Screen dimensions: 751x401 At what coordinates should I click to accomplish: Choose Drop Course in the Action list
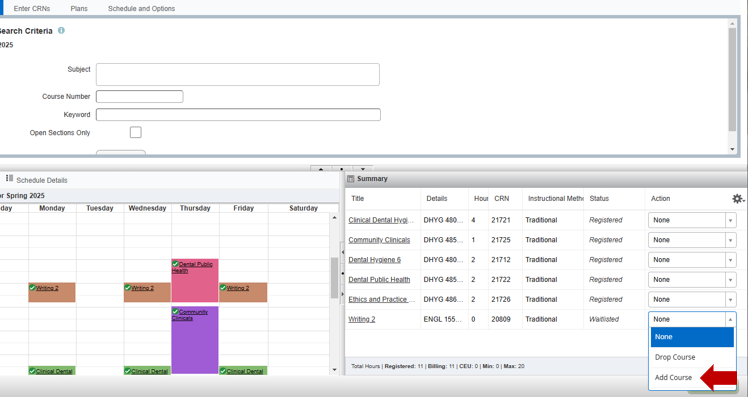675,357
